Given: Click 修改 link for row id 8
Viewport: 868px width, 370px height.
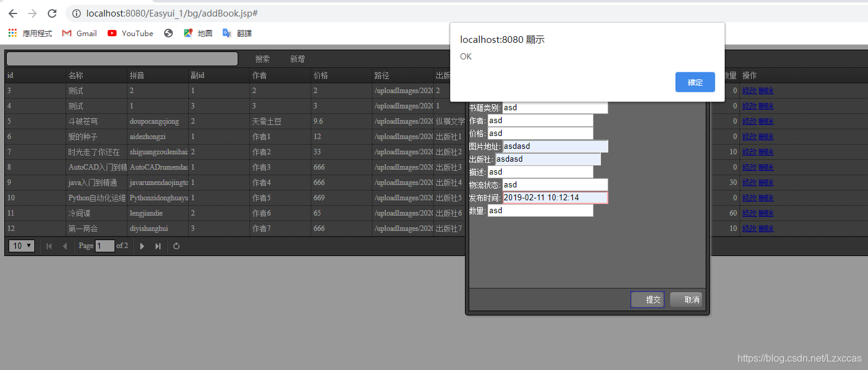Looking at the screenshot, I should (x=749, y=167).
